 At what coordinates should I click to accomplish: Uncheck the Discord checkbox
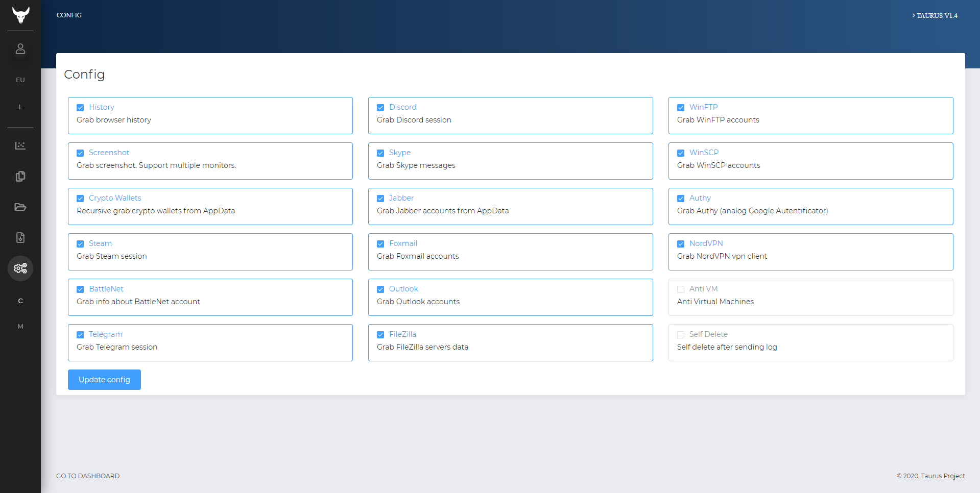(x=380, y=108)
